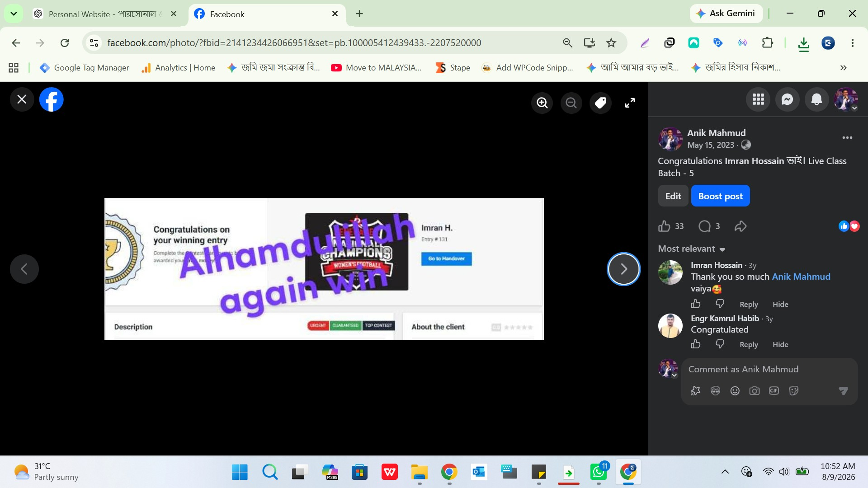Image resolution: width=868 pixels, height=488 pixels.
Task: Expand the Most relevant comment filter
Action: (x=692, y=249)
